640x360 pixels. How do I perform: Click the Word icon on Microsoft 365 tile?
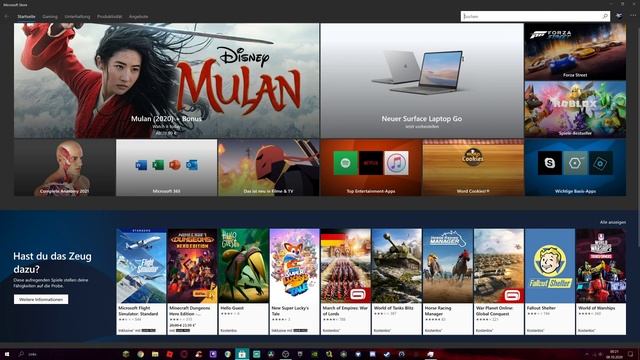pyautogui.click(x=141, y=165)
